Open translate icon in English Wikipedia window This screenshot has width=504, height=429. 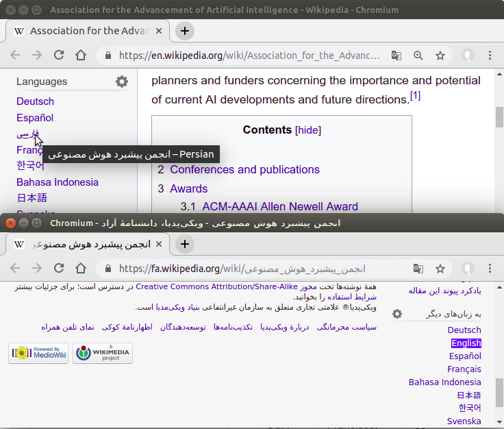[x=396, y=56]
